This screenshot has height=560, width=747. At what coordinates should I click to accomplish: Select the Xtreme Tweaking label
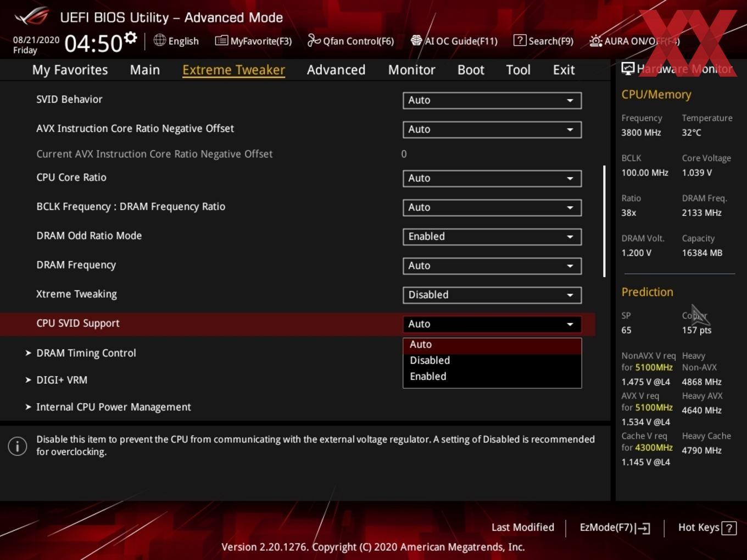[76, 294]
